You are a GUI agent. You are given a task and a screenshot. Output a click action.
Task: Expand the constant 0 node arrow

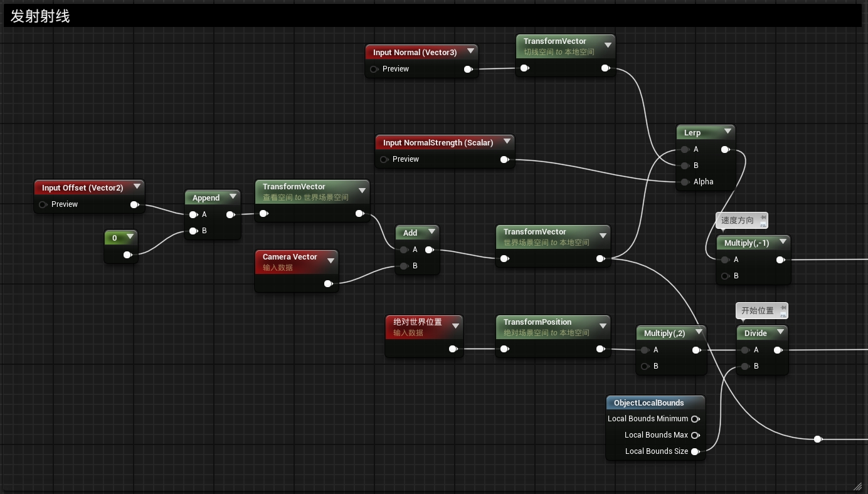(x=130, y=237)
